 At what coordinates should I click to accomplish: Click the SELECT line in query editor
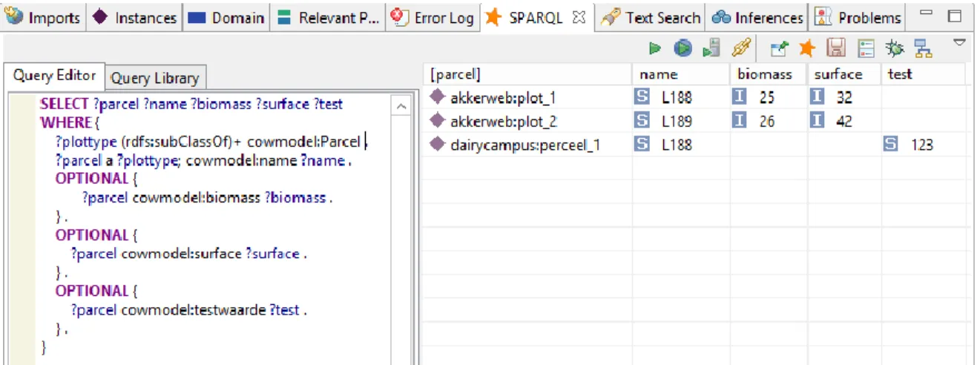(191, 104)
